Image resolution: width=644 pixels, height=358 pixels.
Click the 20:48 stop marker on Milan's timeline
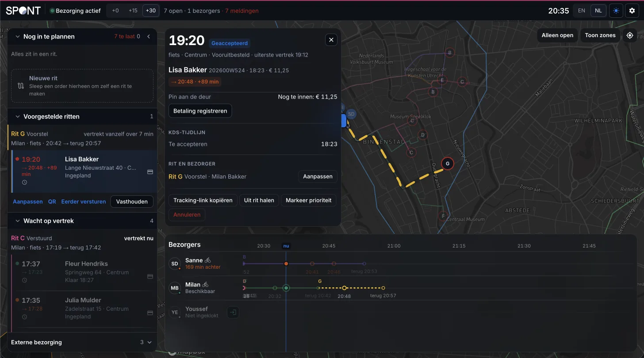point(345,288)
